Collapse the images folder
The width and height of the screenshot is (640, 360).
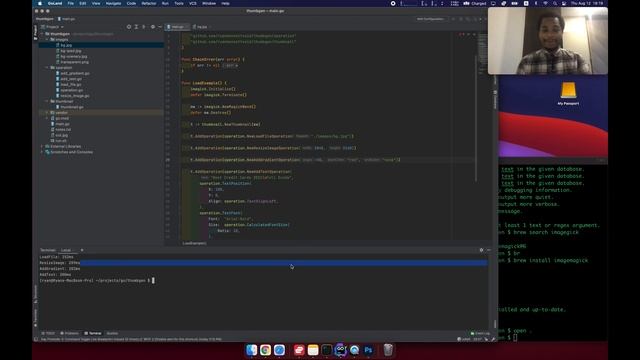click(x=47, y=40)
